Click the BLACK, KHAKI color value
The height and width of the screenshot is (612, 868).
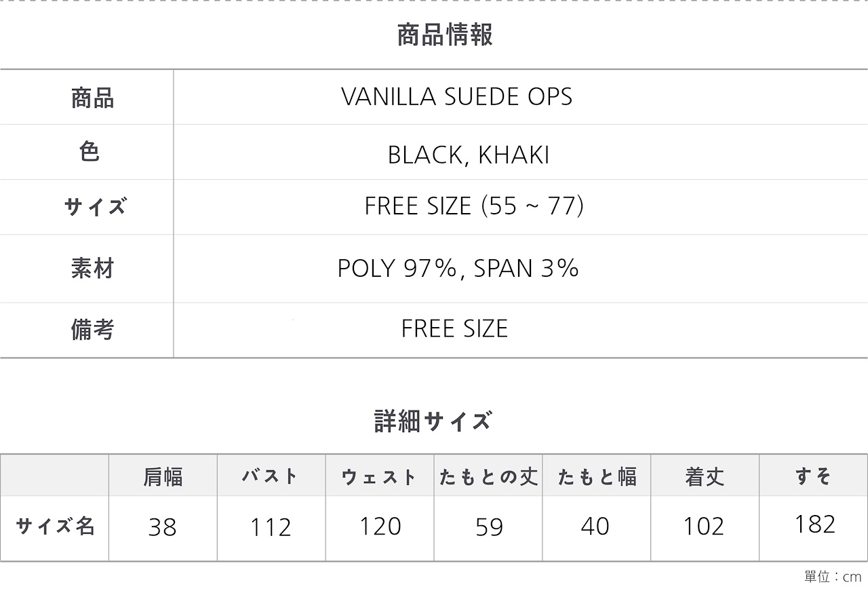[468, 155]
